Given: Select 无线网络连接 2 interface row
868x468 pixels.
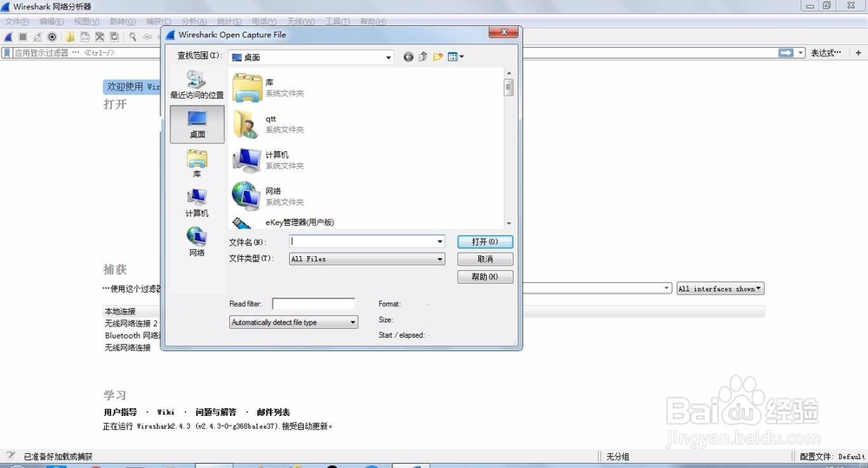Looking at the screenshot, I should [x=131, y=324].
